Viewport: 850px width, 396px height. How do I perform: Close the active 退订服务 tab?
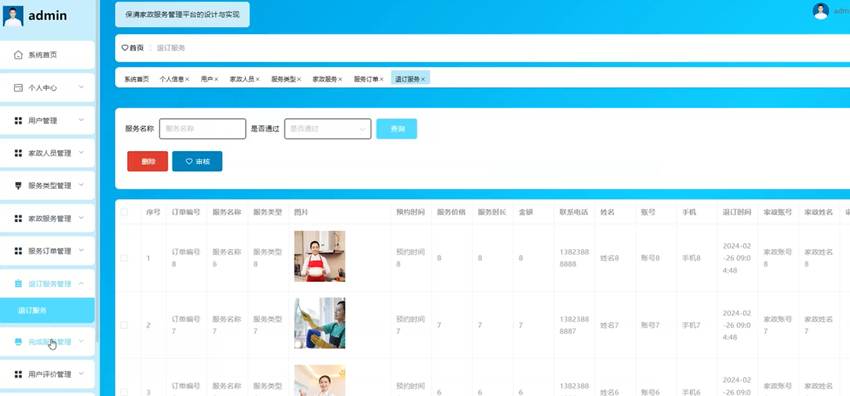click(x=423, y=79)
